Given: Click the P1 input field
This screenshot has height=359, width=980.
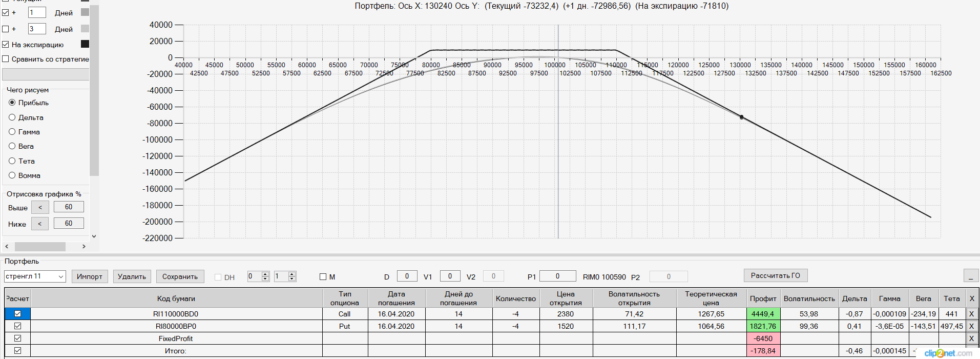Looking at the screenshot, I should pyautogui.click(x=558, y=276).
